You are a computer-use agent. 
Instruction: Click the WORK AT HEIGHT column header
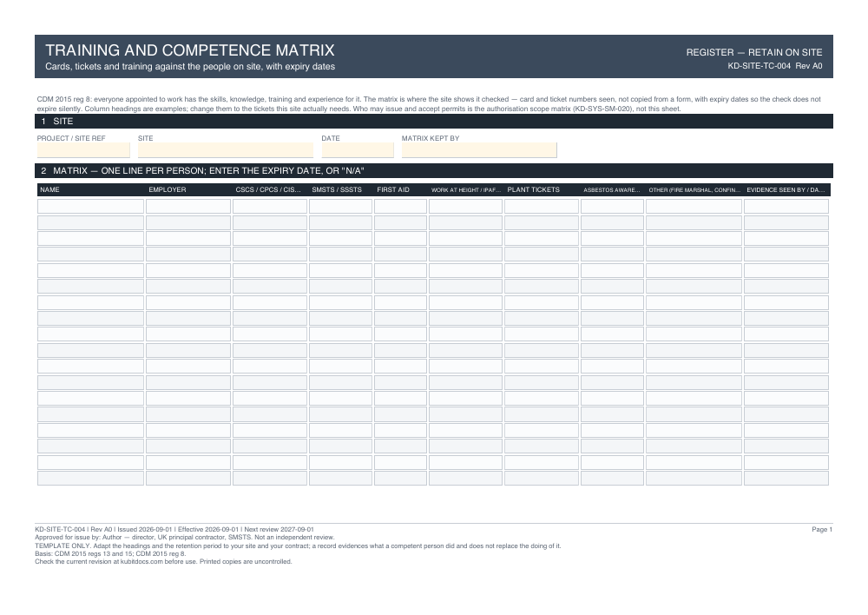[x=466, y=189]
